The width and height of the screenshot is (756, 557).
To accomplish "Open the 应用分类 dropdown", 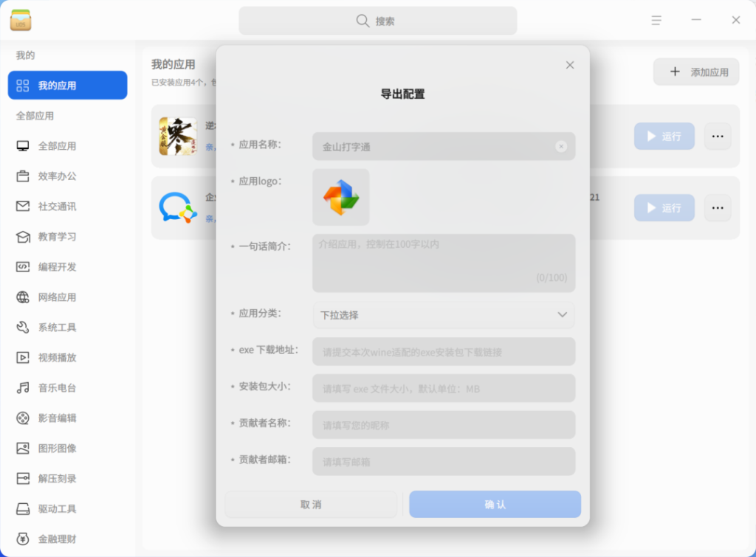I will pos(444,315).
